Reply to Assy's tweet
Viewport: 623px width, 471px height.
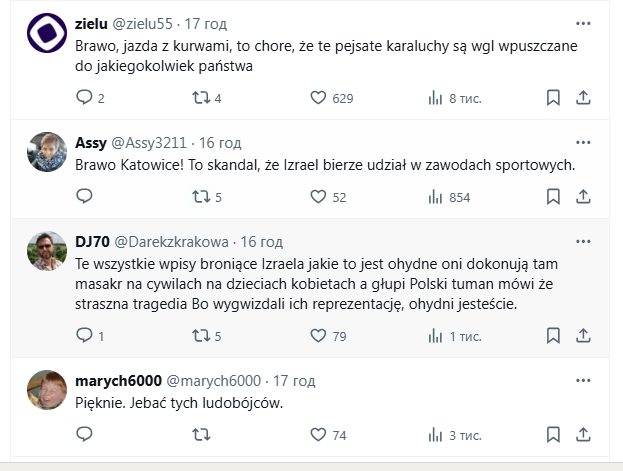[x=84, y=197]
